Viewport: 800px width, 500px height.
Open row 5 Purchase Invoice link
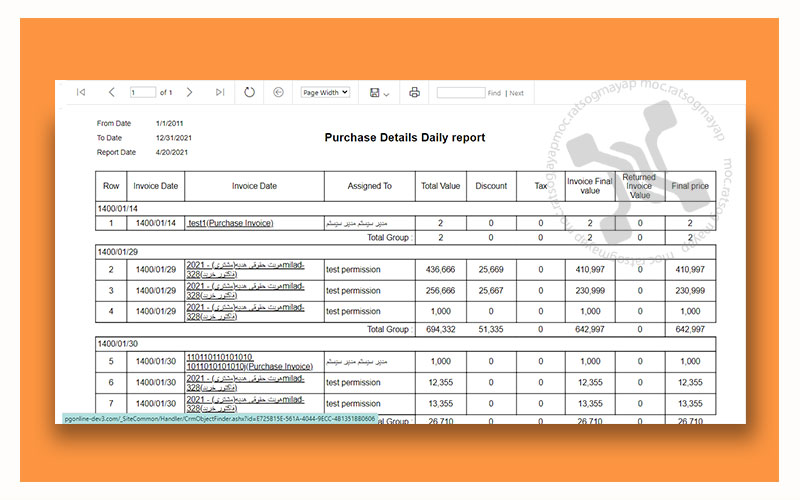click(x=249, y=361)
